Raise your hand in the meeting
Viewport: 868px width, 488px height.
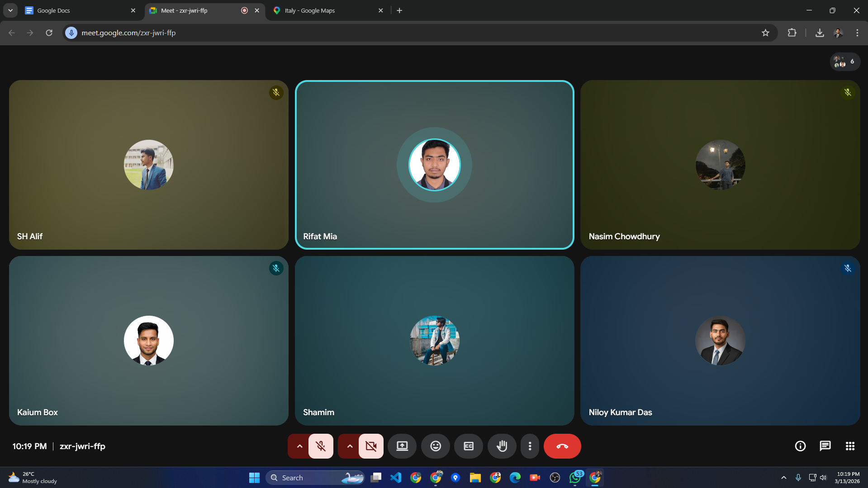tap(502, 446)
